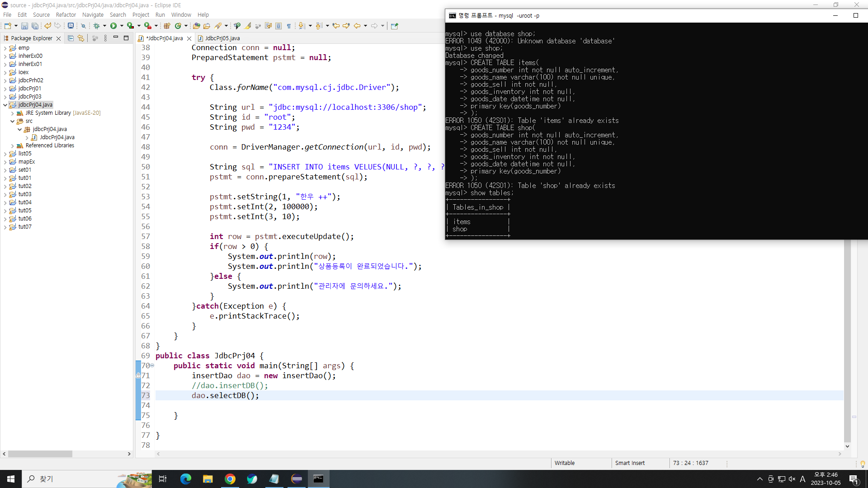Collapse the src folder tree node
This screenshot has height=488, width=868.
point(12,121)
